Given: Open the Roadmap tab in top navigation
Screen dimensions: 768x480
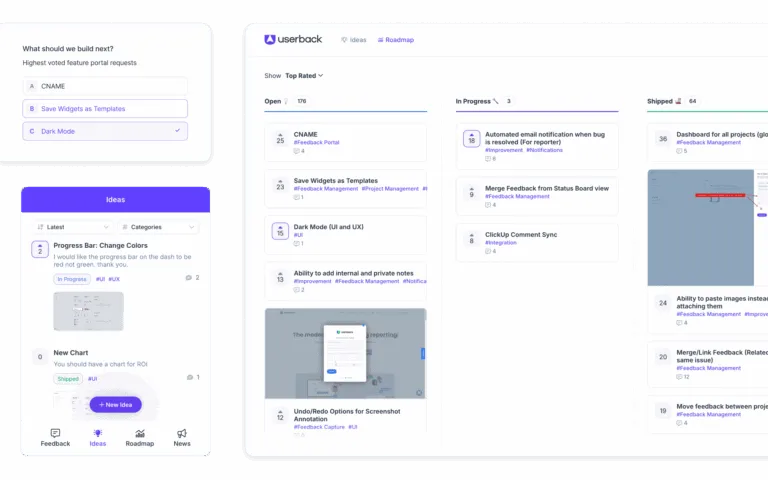Looking at the screenshot, I should pyautogui.click(x=396, y=40).
